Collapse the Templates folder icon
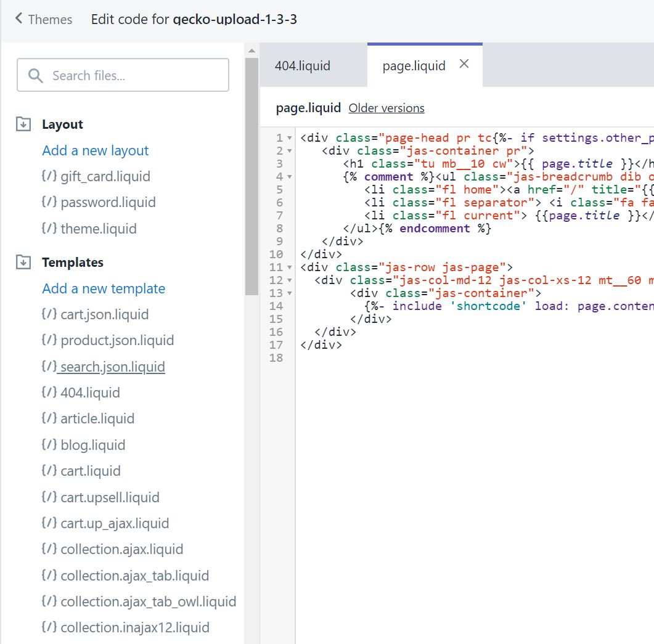Viewport: 654px width, 644px height. point(23,263)
